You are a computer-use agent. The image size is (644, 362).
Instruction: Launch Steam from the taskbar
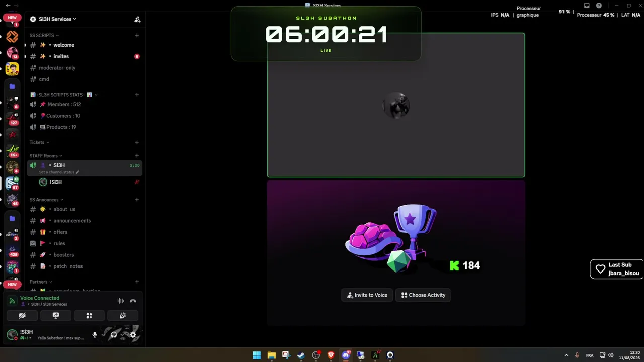pyautogui.click(x=301, y=355)
